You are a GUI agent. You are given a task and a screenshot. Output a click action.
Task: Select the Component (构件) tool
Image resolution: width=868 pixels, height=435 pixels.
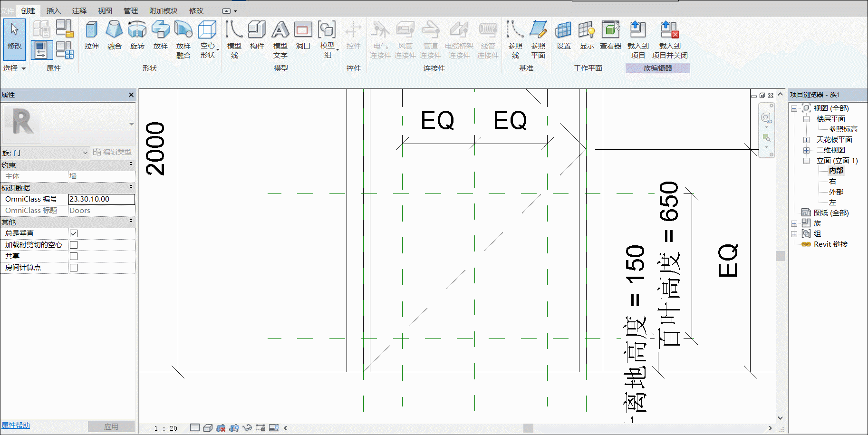[x=257, y=35]
